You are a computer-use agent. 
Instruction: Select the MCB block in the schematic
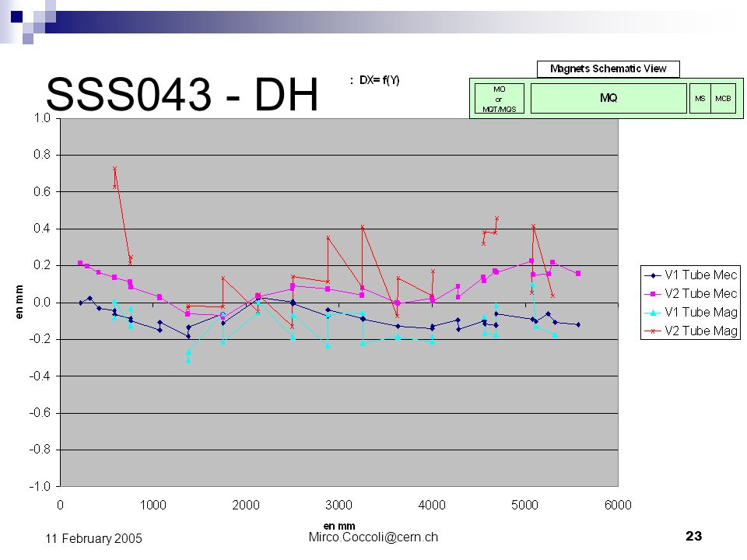723,99
